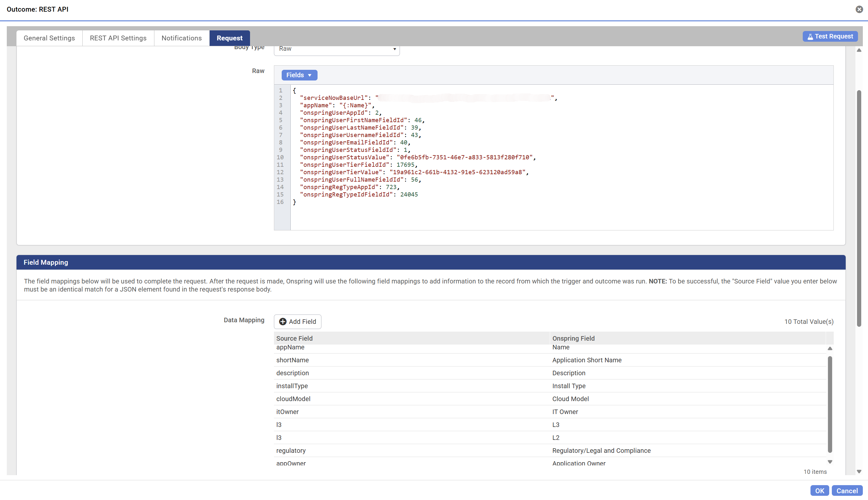Select the description source field

pos(412,373)
